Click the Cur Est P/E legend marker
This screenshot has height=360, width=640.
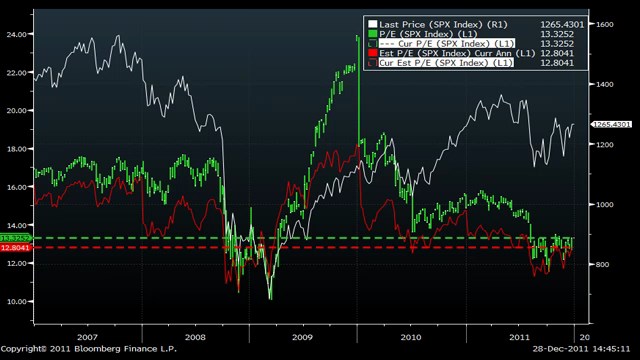pyautogui.click(x=372, y=62)
